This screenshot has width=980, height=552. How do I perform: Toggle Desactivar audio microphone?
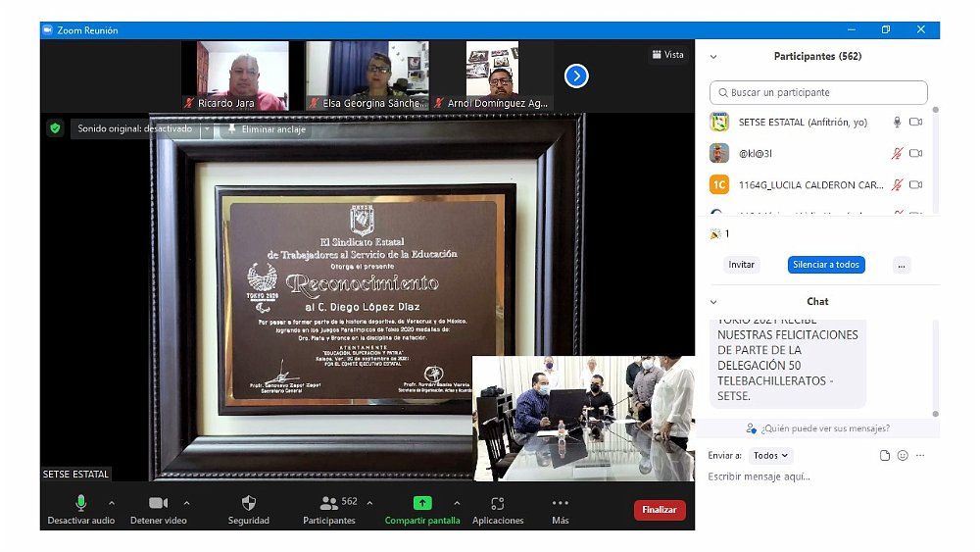coord(81,503)
